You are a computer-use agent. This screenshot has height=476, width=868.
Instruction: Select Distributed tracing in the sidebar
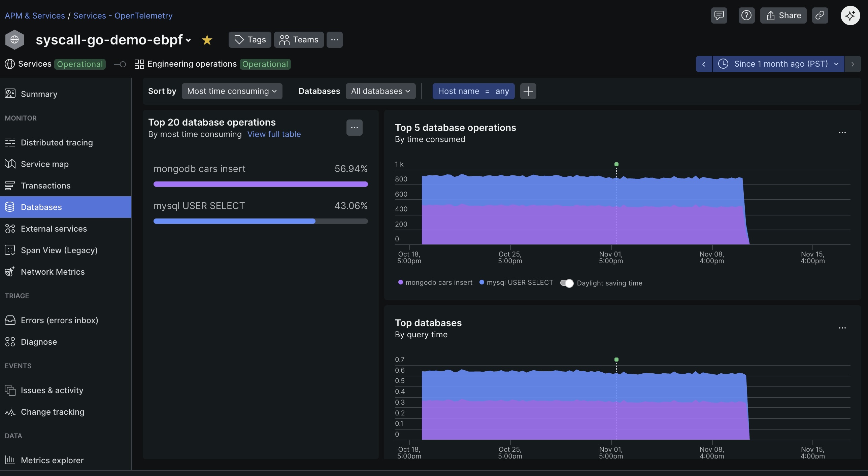pyautogui.click(x=56, y=142)
